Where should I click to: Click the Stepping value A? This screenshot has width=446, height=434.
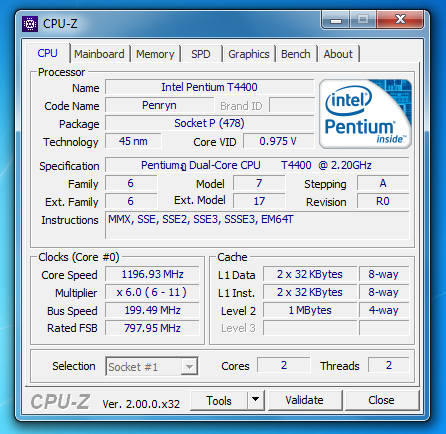[x=383, y=183]
